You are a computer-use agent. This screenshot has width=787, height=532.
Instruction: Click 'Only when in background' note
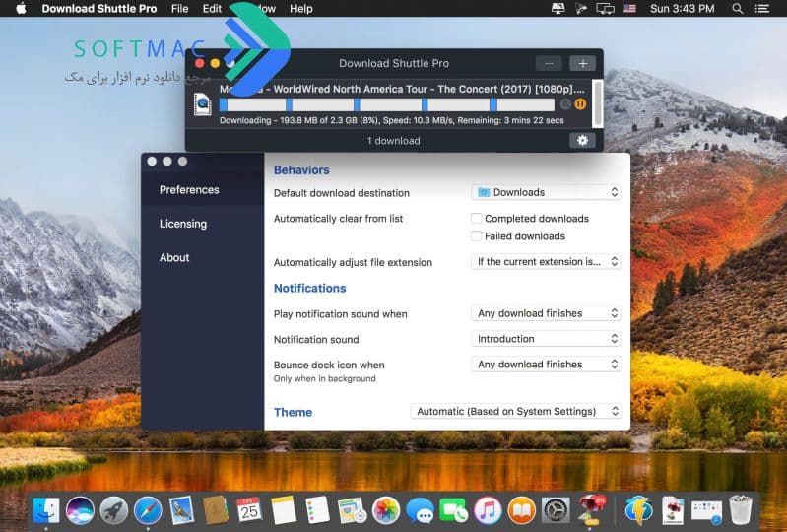tap(324, 378)
